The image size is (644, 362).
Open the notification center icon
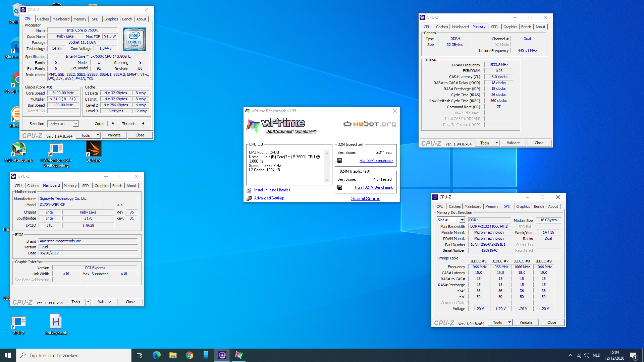[x=633, y=355]
